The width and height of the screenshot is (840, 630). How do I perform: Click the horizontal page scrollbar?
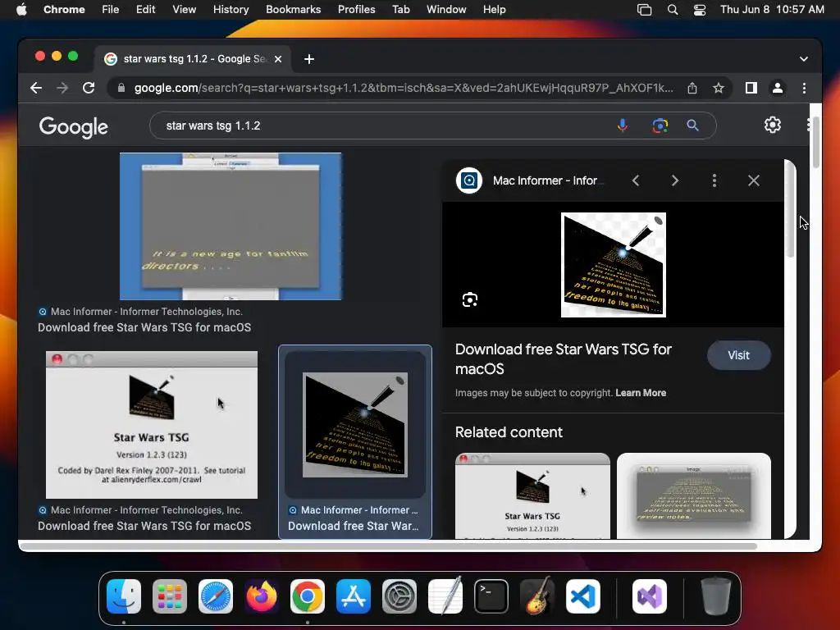point(388,546)
